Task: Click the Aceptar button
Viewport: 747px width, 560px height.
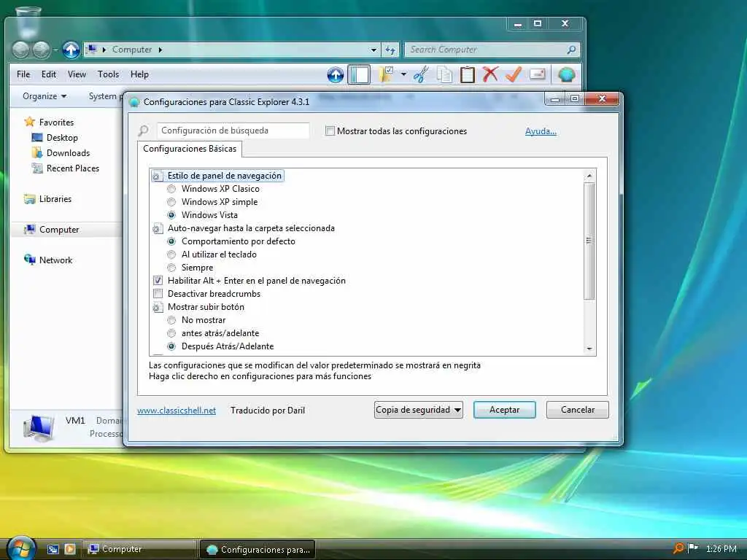Action: (x=505, y=410)
